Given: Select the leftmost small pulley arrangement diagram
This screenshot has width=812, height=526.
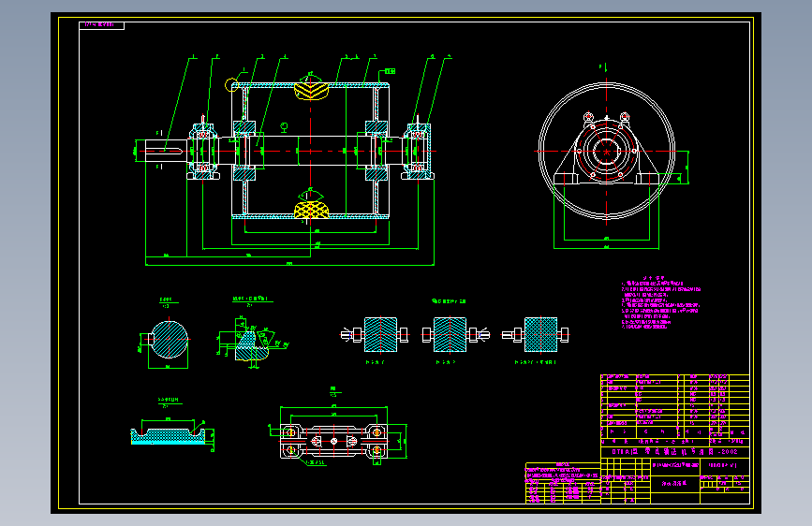Looking at the screenshot, I should [375, 335].
